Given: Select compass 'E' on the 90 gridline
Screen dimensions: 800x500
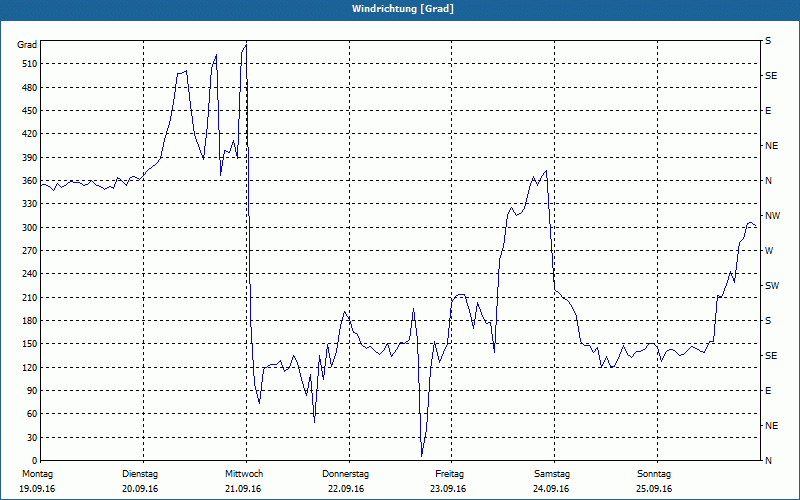Looking at the screenshot, I should point(768,391).
